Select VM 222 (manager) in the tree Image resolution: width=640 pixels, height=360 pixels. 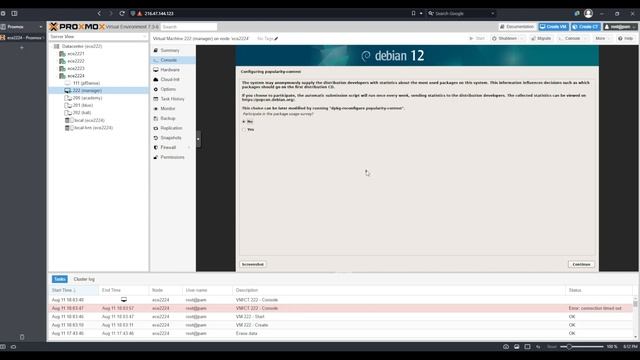click(87, 91)
